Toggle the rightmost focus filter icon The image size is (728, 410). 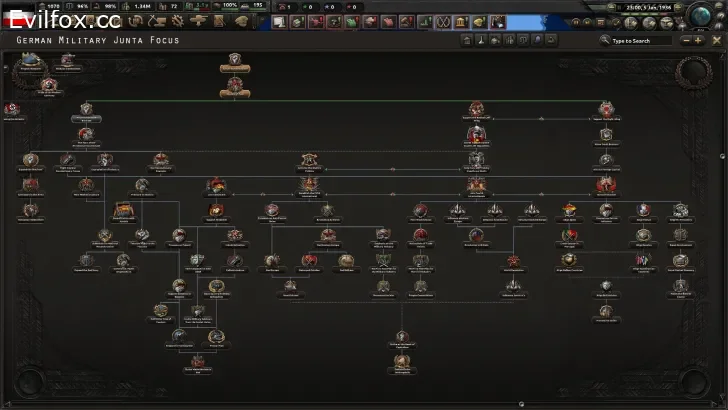(551, 41)
